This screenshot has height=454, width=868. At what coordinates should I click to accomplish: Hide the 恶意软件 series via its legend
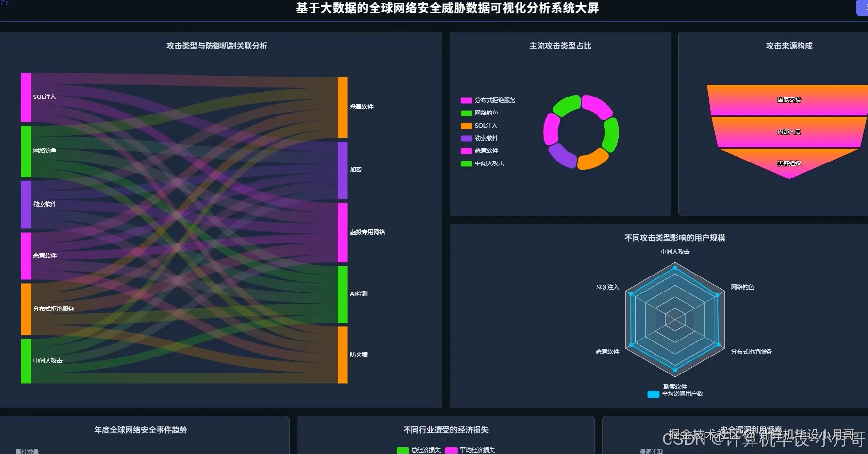coord(486,150)
